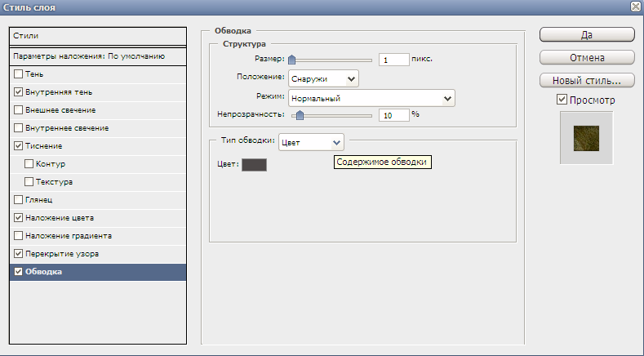The height and width of the screenshot is (356, 644).
Task: Open the Внутреннее свечение settings row
Action: (x=98, y=128)
